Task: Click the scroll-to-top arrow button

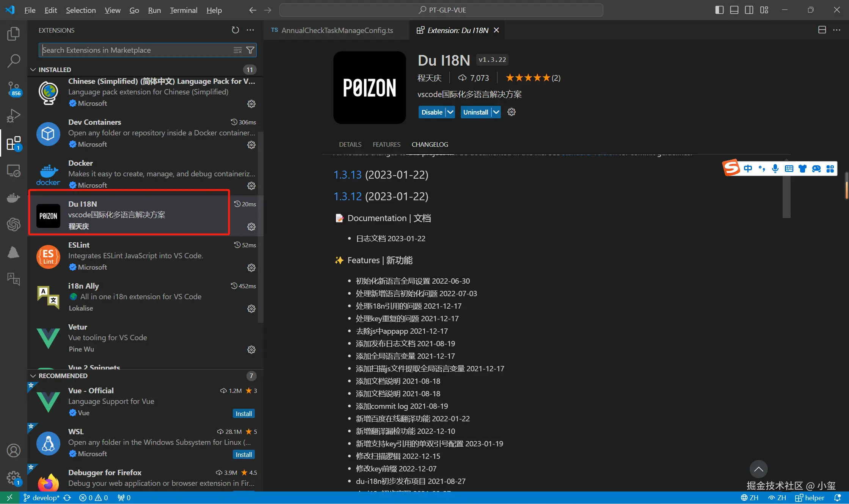Action: [x=758, y=469]
